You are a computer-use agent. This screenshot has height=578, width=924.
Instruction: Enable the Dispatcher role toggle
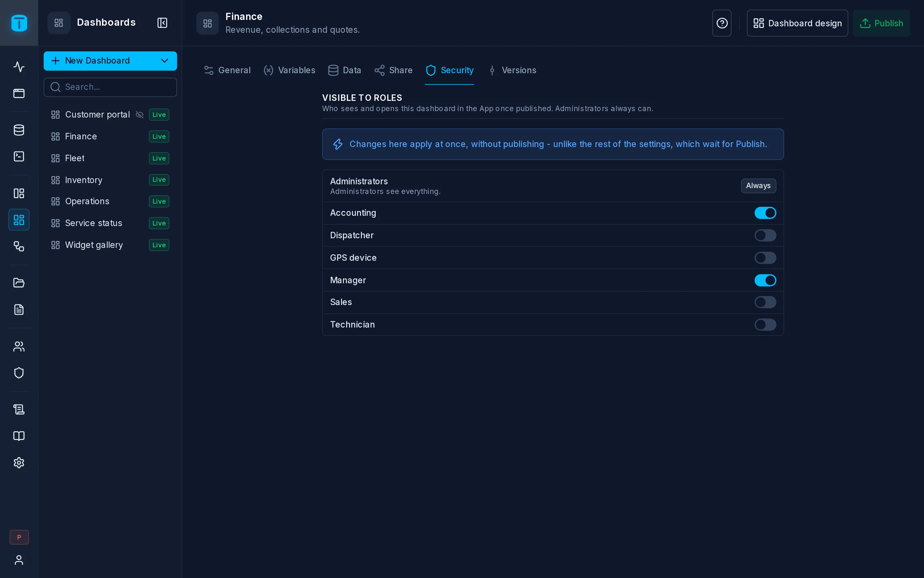765,235
